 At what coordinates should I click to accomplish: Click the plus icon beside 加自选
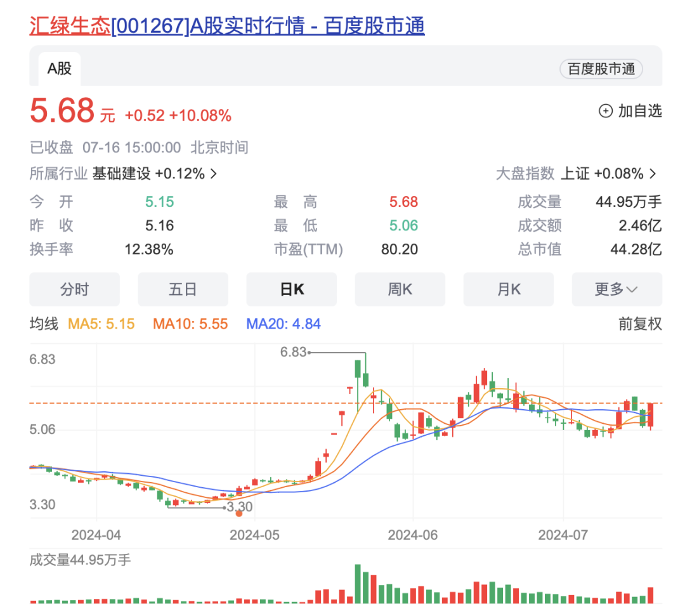click(x=606, y=111)
